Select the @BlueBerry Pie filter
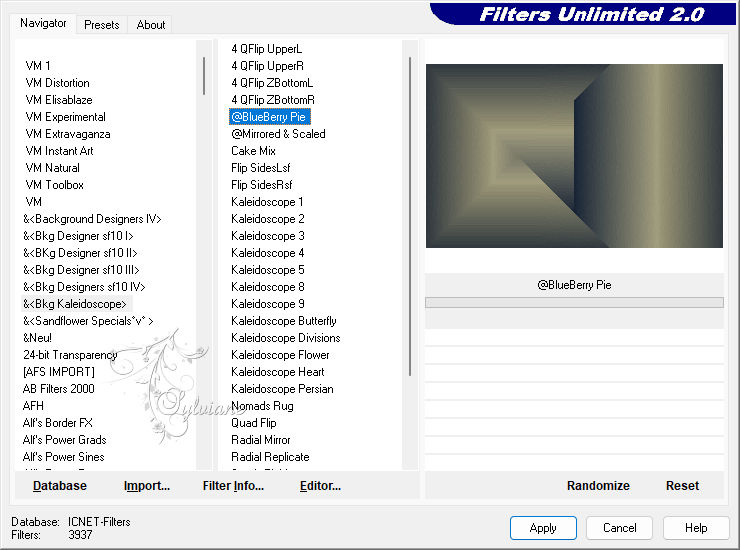 pos(269,117)
